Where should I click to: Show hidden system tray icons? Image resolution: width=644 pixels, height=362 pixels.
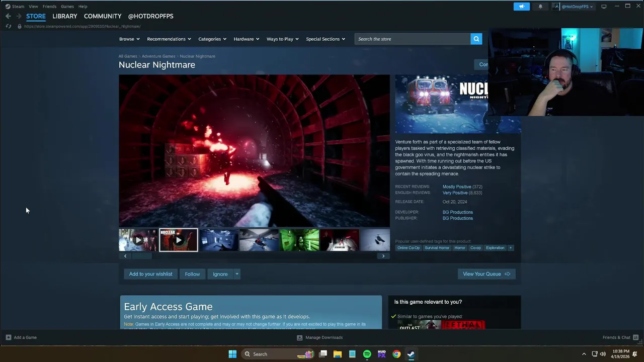pos(584,354)
